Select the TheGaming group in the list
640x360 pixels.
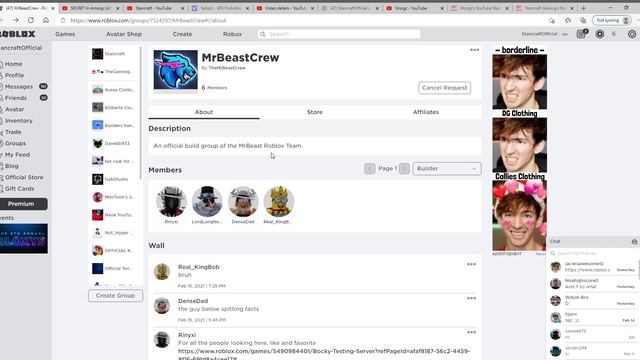(114, 72)
